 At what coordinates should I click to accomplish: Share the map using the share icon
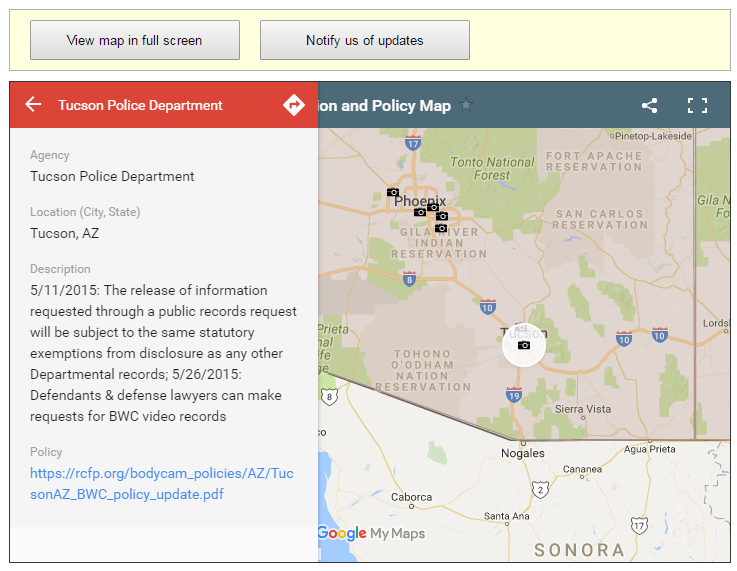[649, 105]
